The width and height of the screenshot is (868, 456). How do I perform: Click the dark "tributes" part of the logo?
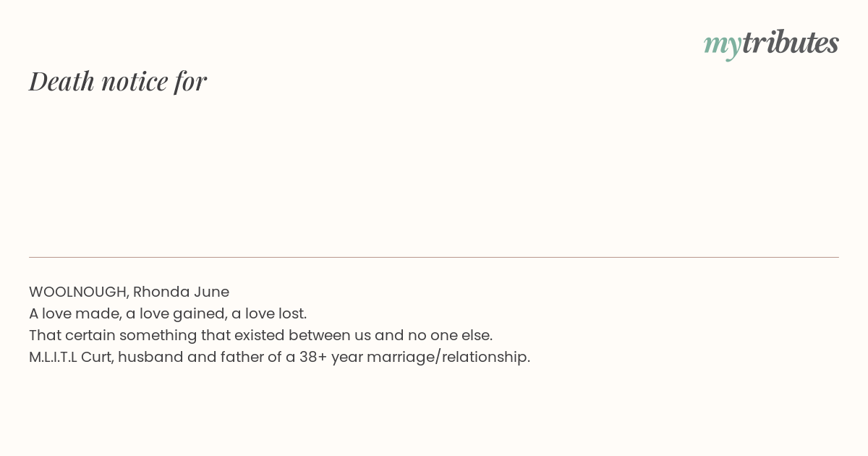[x=791, y=42]
